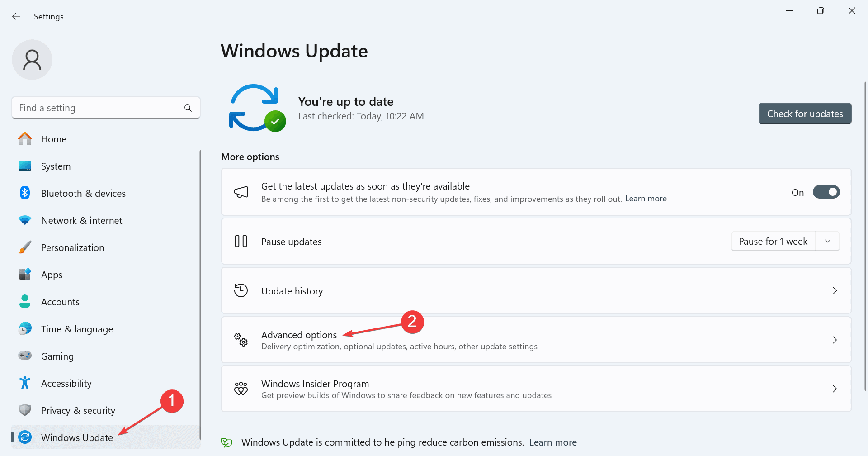Screen dimensions: 868x456
Task: Open Privacy & security via its shield icon
Action: [25, 410]
